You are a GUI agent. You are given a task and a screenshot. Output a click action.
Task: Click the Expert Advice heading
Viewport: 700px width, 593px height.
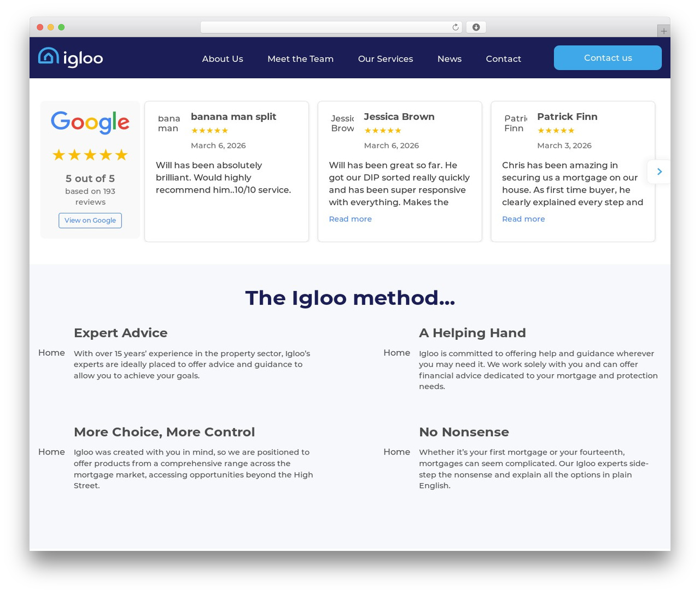coord(120,333)
